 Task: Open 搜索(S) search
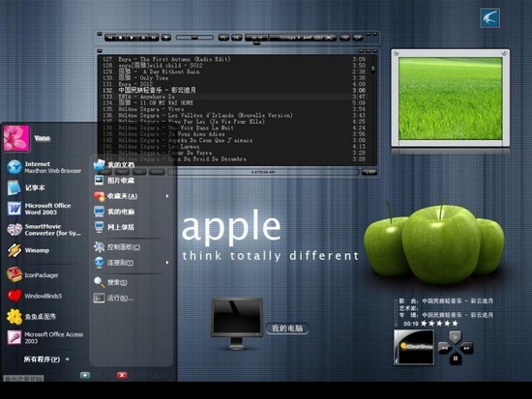pos(110,282)
